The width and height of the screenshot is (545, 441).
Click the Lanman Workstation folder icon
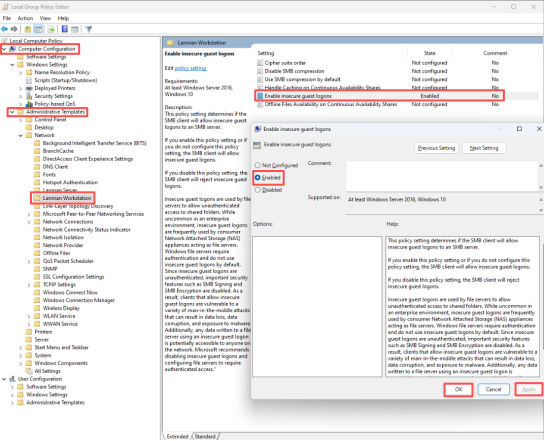click(x=37, y=198)
